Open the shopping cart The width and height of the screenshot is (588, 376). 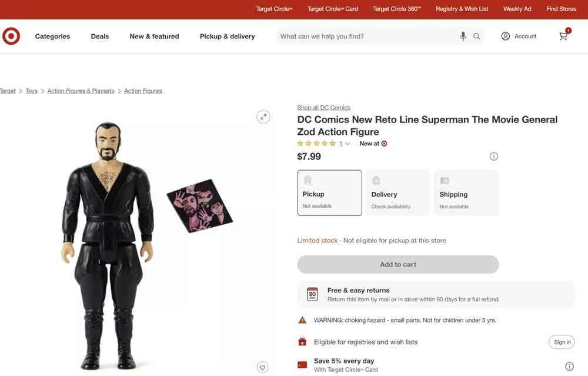(563, 36)
